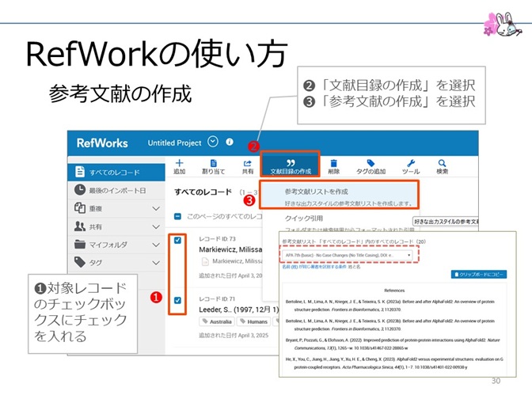
Task: Click the Untitled Project name
Action: coord(174,142)
